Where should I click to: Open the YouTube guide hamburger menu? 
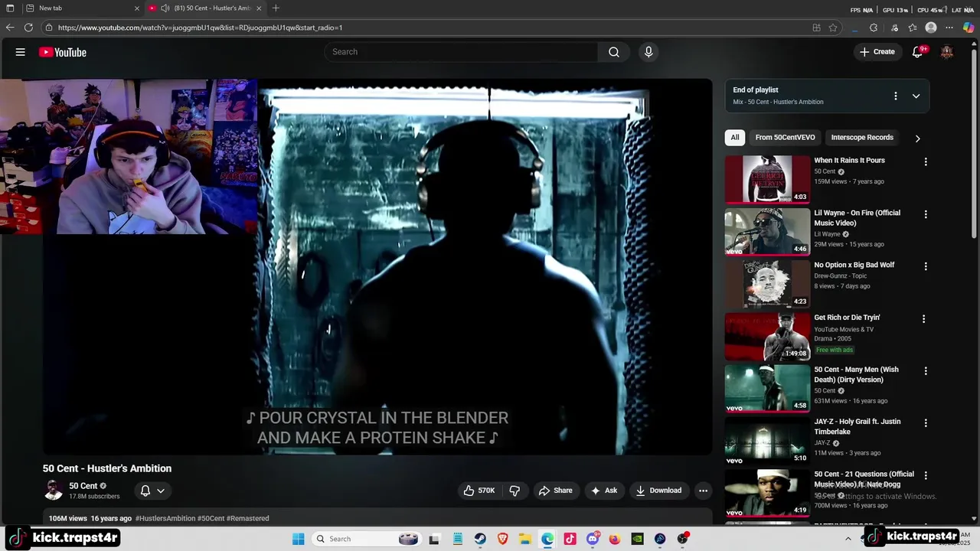[x=21, y=52]
